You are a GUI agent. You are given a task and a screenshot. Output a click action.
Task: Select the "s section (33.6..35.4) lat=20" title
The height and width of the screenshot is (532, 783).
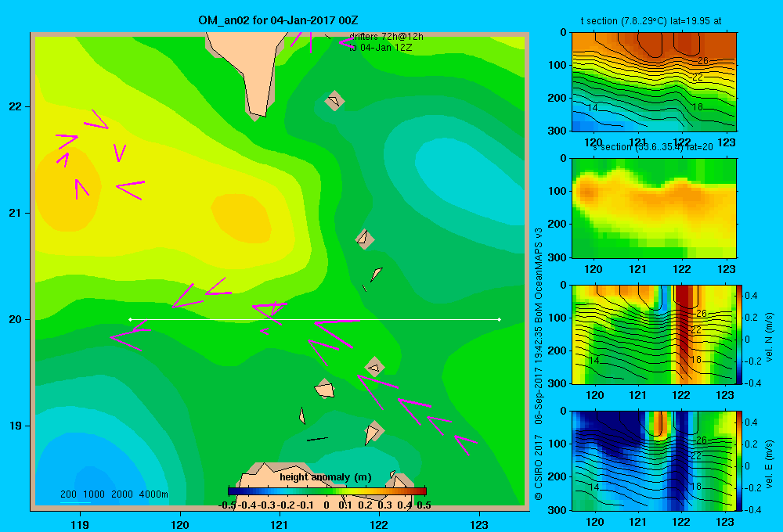[x=652, y=147]
